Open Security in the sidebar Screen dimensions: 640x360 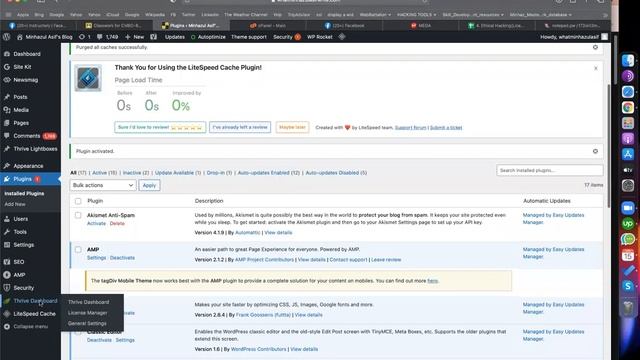pos(24,288)
